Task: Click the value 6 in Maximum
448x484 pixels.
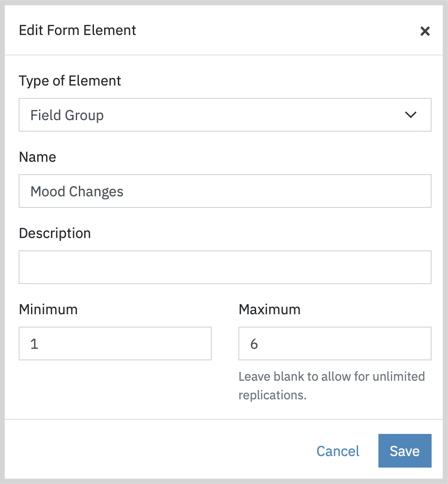Action: tap(254, 344)
